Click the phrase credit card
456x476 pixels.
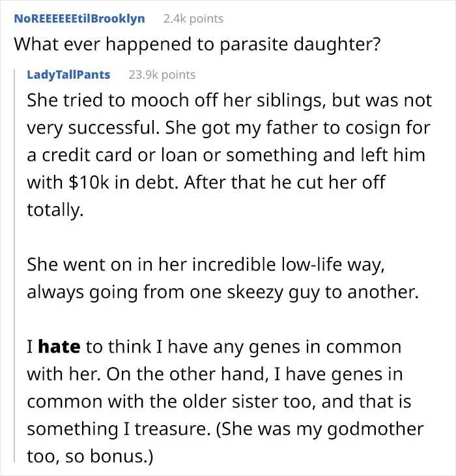(x=87, y=155)
